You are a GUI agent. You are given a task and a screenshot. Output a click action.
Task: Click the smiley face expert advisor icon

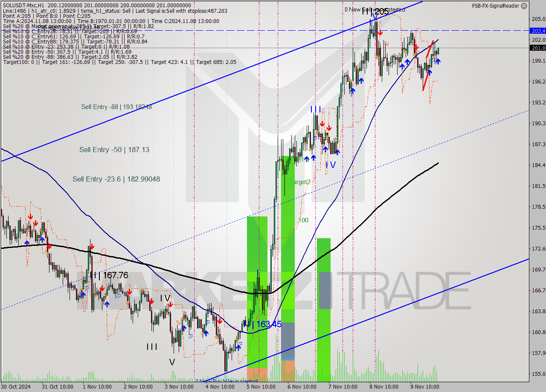point(524,6)
